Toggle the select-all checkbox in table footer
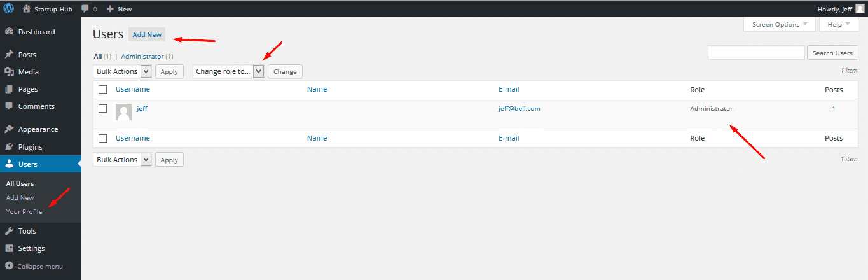Viewport: 868px width, 280px height. (x=102, y=138)
